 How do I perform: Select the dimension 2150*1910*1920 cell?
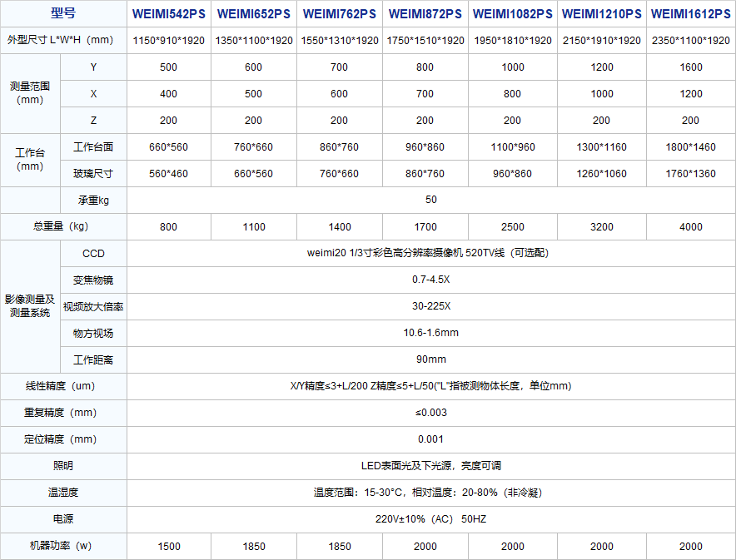pyautogui.click(x=602, y=41)
